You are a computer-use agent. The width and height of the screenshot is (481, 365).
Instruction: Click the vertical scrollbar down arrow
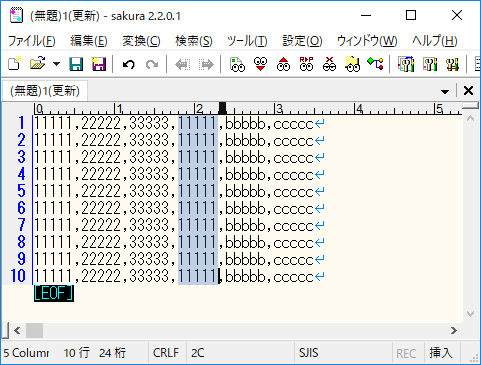471,314
